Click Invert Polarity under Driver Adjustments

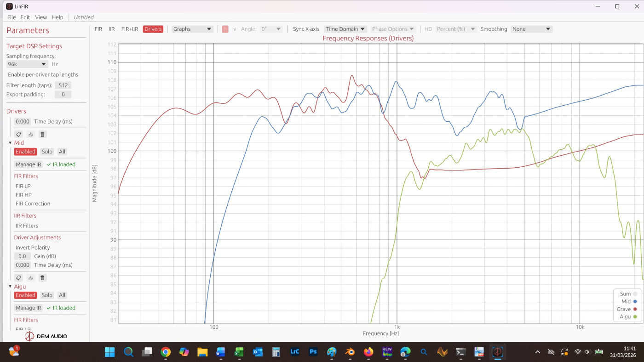33,248
